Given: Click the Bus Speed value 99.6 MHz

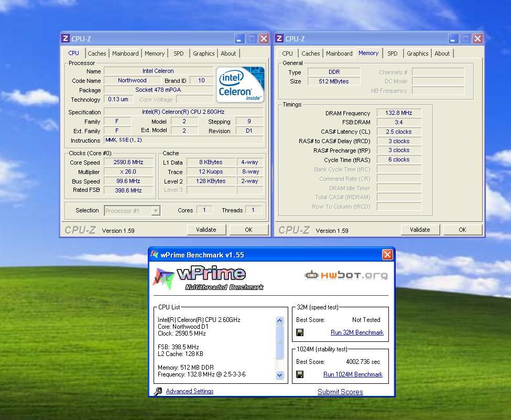Looking at the screenshot, I should (128, 181).
